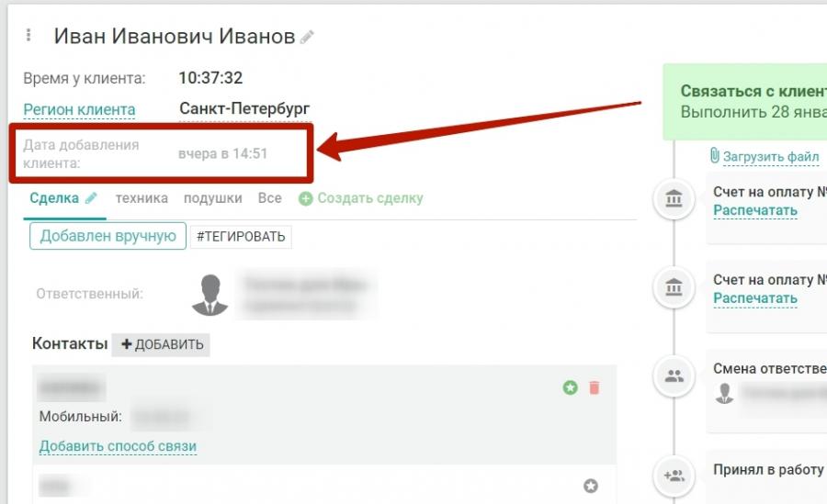The height and width of the screenshot is (504, 827).
Task: Delete the contact with red trash icon
Action: click(x=595, y=387)
